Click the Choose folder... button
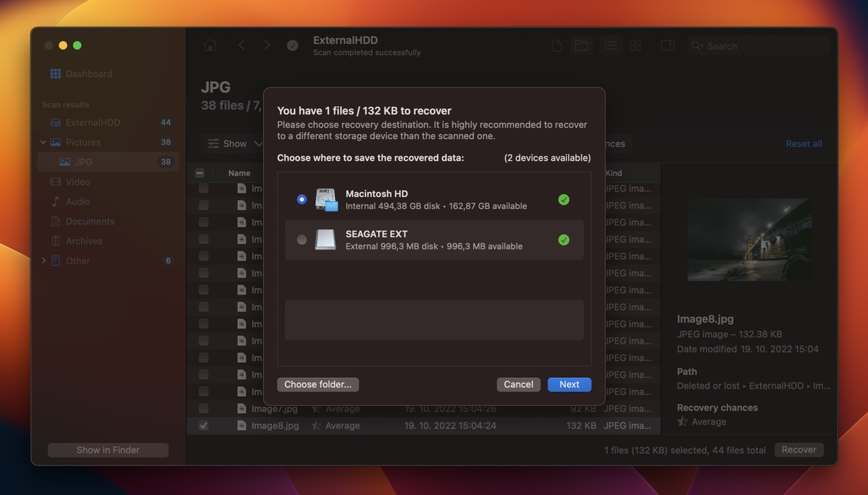Screen dimensions: 868x495 point(318,384)
